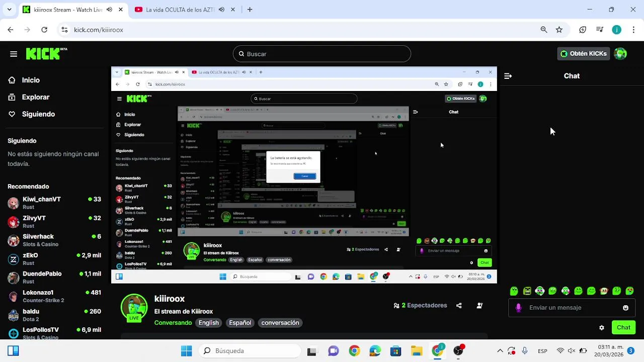Select the Español language tag
The width and height of the screenshot is (644, 362).
tap(240, 323)
